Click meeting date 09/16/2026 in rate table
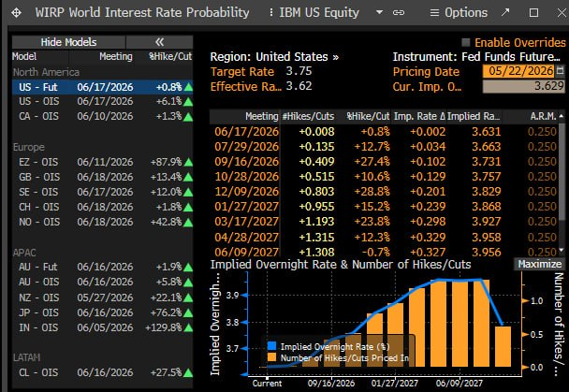569x392 pixels. 247,162
